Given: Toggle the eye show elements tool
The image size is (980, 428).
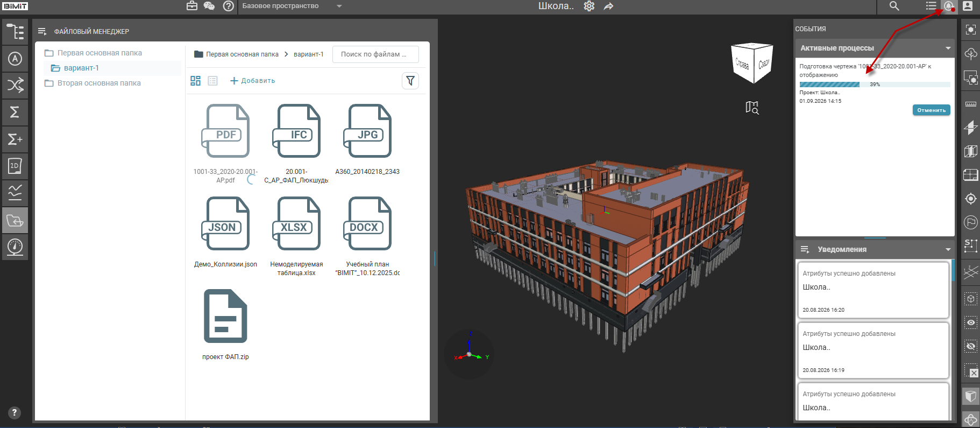Looking at the screenshot, I should pyautogui.click(x=971, y=322).
